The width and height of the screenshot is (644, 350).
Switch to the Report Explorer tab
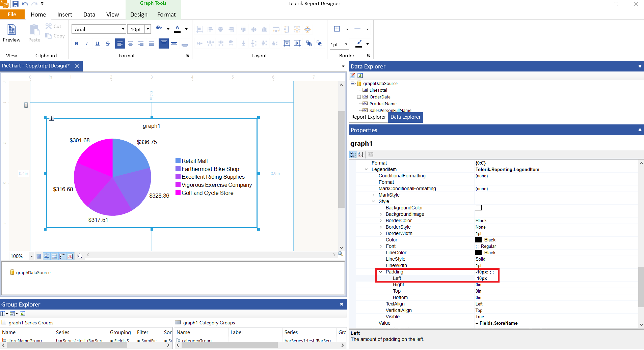click(368, 117)
